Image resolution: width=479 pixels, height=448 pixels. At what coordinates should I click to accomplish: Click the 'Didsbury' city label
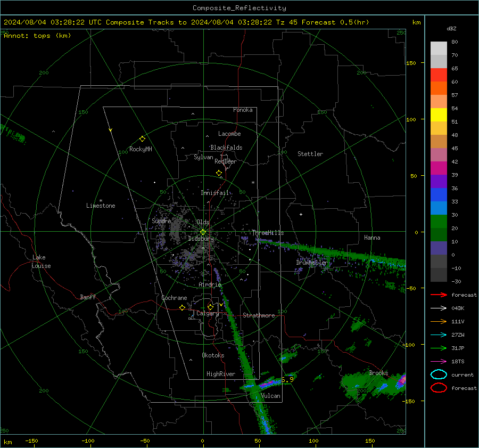(x=201, y=239)
